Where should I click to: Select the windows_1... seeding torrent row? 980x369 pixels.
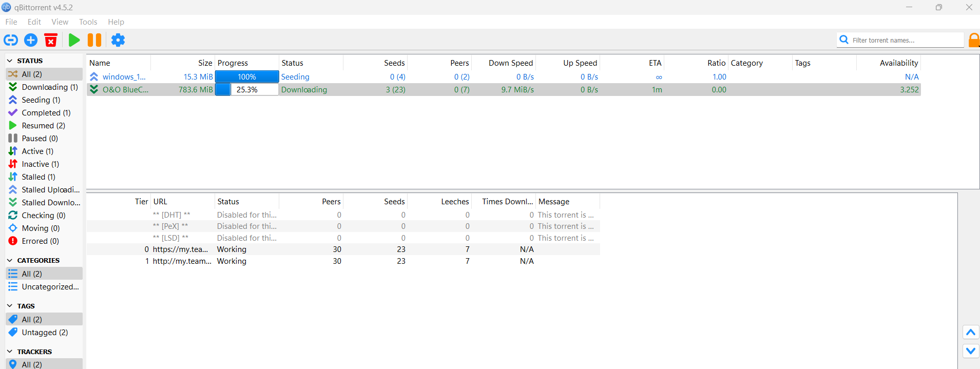(504, 76)
